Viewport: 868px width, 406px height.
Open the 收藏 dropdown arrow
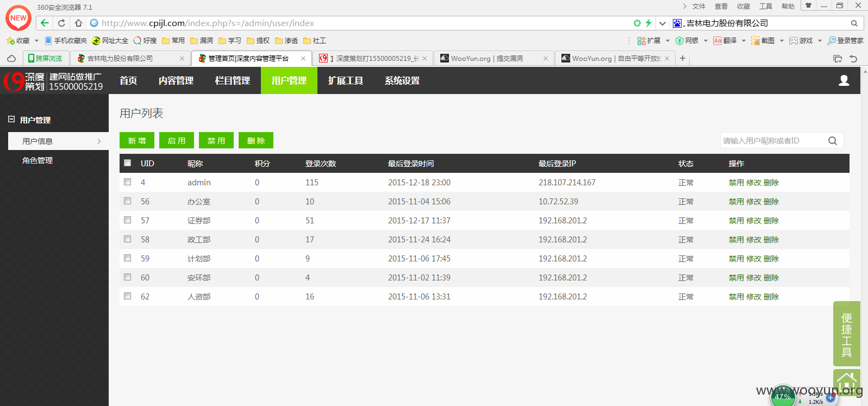pyautogui.click(x=36, y=41)
